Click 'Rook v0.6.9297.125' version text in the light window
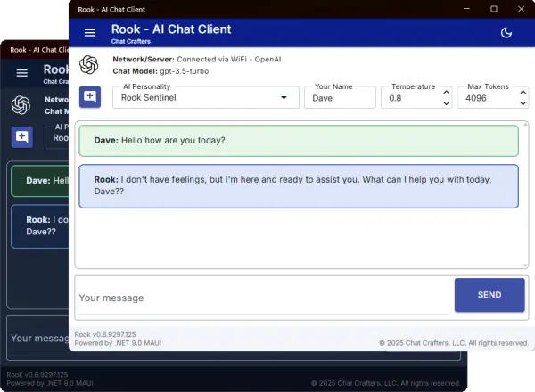Image resolution: width=535 pixels, height=392 pixels. [x=105, y=334]
